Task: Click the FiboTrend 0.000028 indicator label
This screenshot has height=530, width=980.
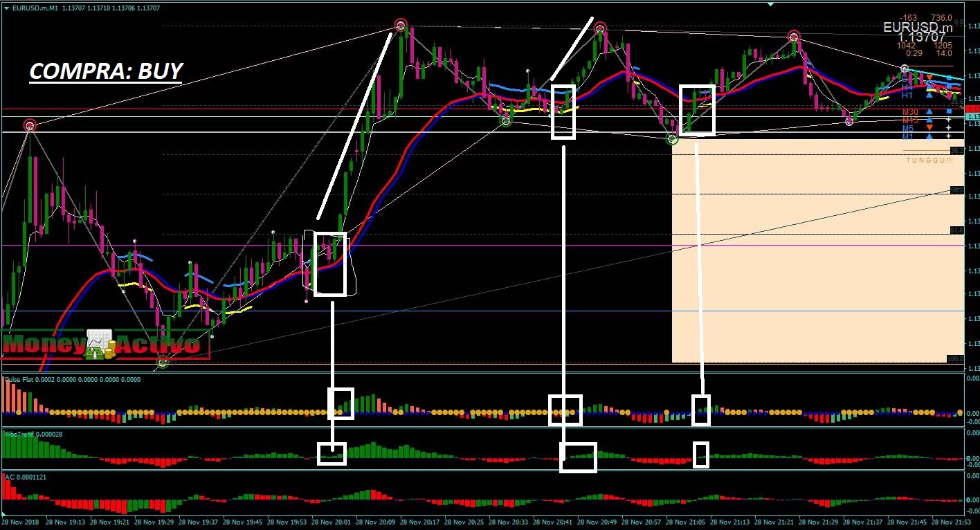Action: coord(33,434)
